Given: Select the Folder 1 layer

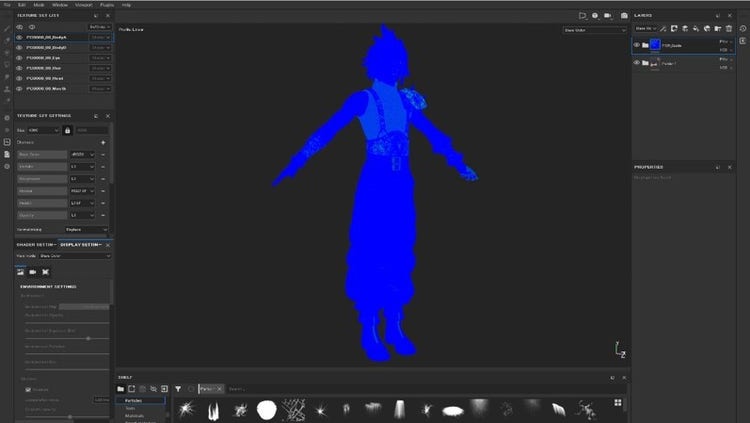Looking at the screenshot, I should pos(684,63).
